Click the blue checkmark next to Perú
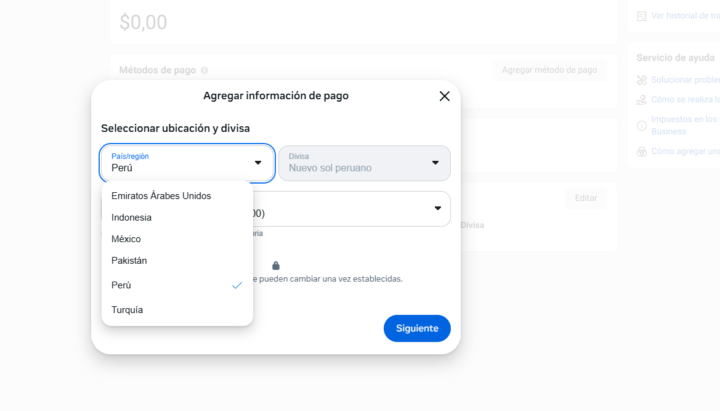The image size is (720, 411). (237, 285)
